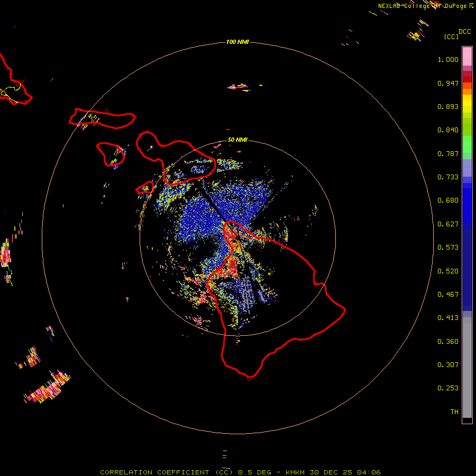The height and width of the screenshot is (476, 476).
Task: Click the DCC legend title
Action: (x=464, y=32)
